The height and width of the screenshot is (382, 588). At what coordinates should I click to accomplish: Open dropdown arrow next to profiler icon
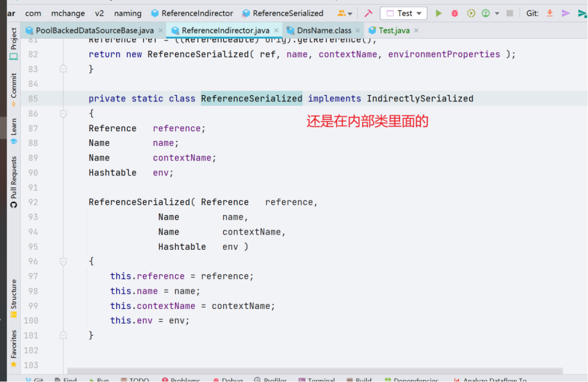pyautogui.click(x=497, y=14)
